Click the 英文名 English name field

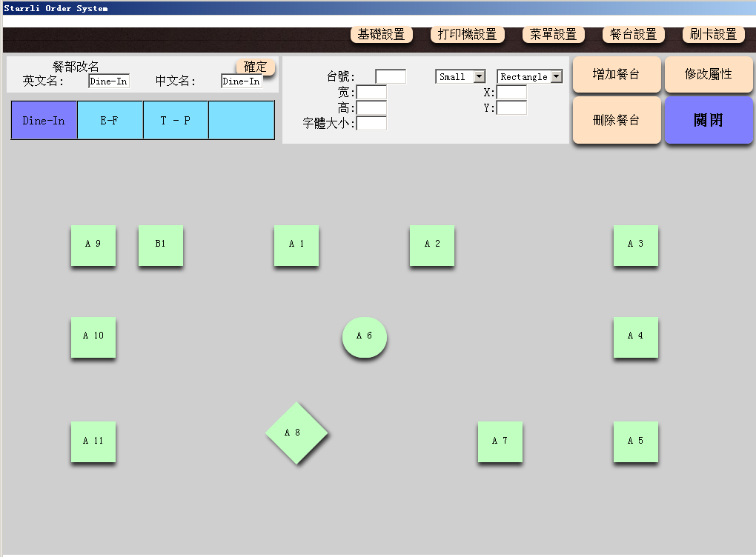(109, 81)
